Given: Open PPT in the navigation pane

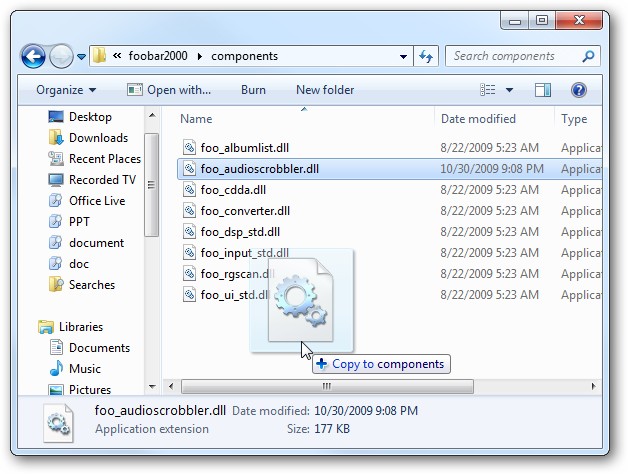Looking at the screenshot, I should point(79,222).
